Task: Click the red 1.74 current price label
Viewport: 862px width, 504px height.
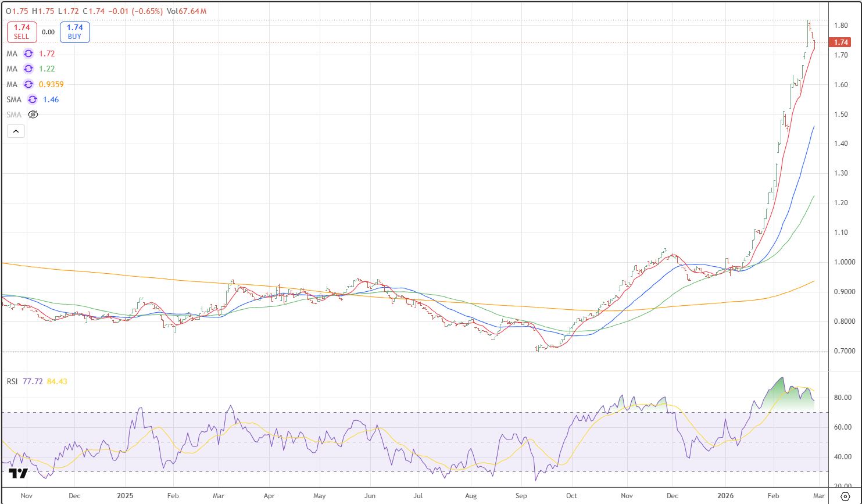Action: tap(840, 42)
